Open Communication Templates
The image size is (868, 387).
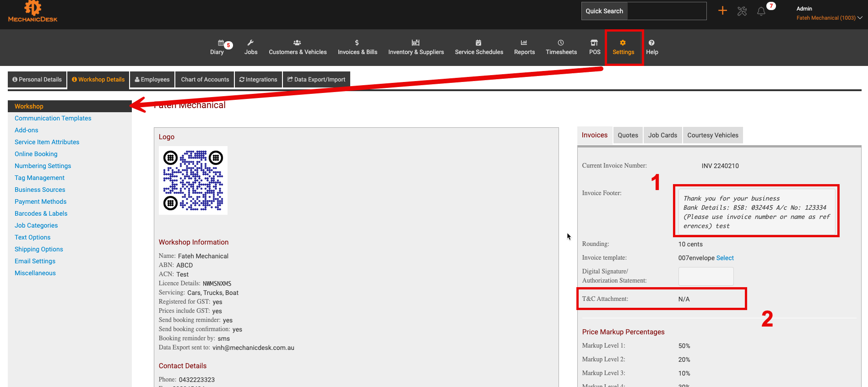point(53,118)
